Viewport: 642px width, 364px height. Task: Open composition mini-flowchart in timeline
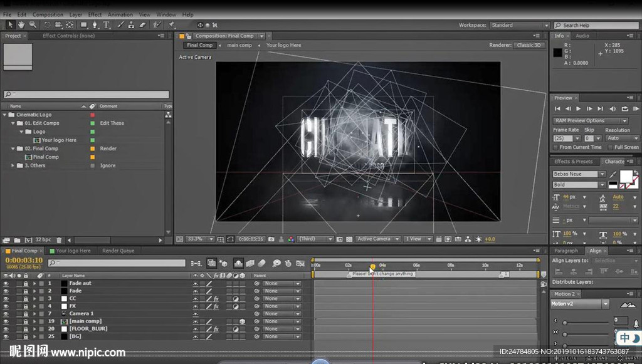point(196,263)
